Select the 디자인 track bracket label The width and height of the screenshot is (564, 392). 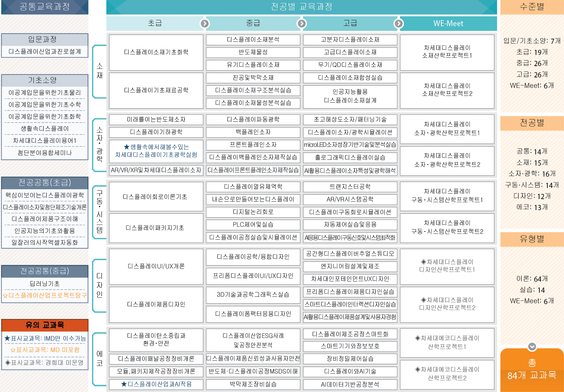point(99,285)
